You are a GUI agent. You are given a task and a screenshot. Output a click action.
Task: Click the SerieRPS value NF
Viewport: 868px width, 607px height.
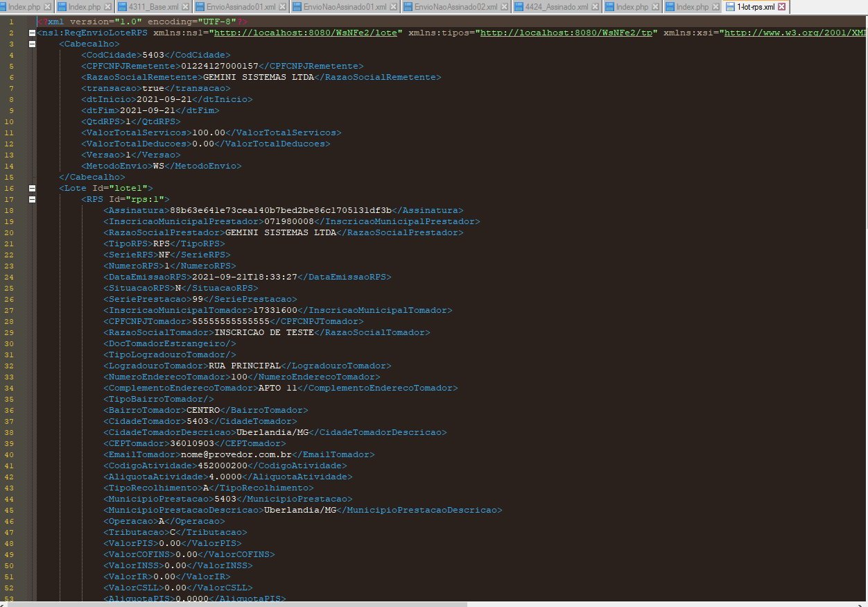(164, 255)
